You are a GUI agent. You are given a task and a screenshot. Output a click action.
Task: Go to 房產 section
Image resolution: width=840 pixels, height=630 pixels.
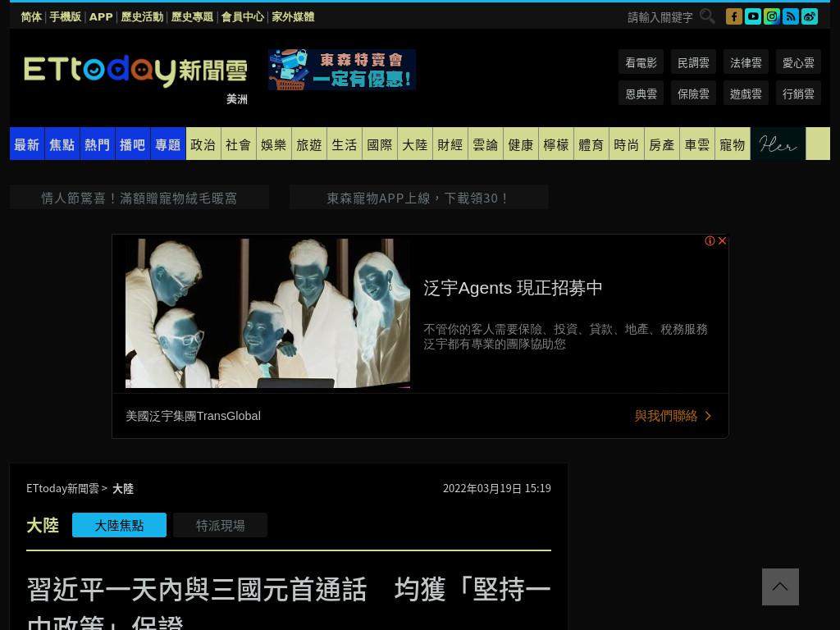pyautogui.click(x=662, y=144)
